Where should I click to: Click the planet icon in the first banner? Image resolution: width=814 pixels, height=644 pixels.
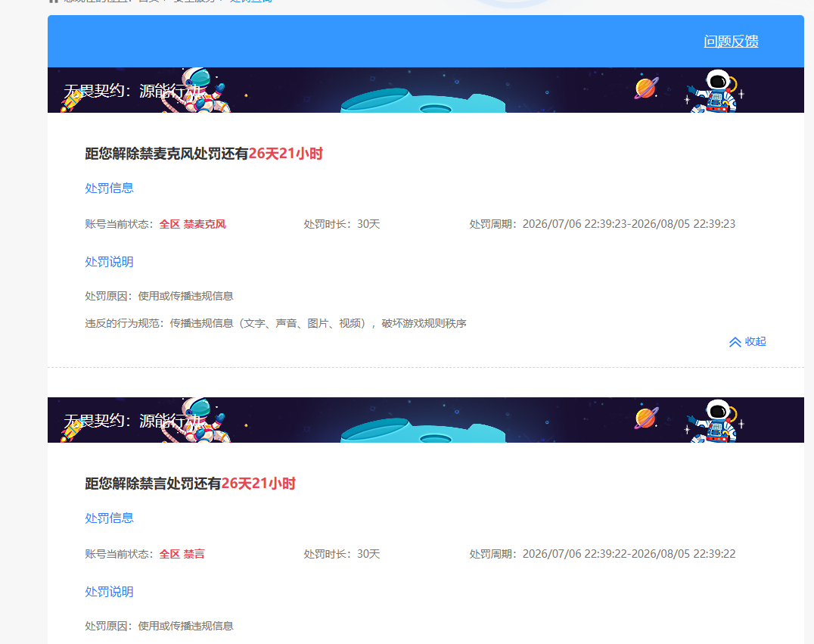[646, 88]
